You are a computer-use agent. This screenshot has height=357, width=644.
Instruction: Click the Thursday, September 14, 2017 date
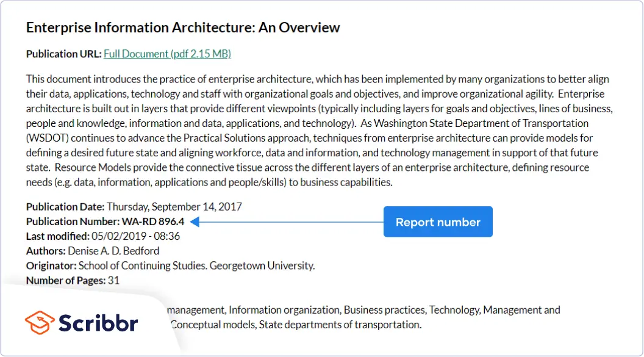[174, 207]
